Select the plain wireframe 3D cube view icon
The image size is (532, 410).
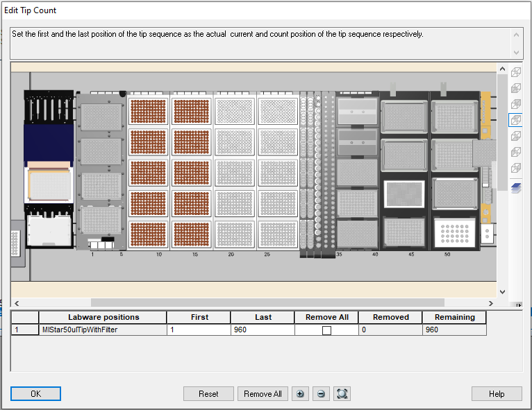(x=516, y=72)
